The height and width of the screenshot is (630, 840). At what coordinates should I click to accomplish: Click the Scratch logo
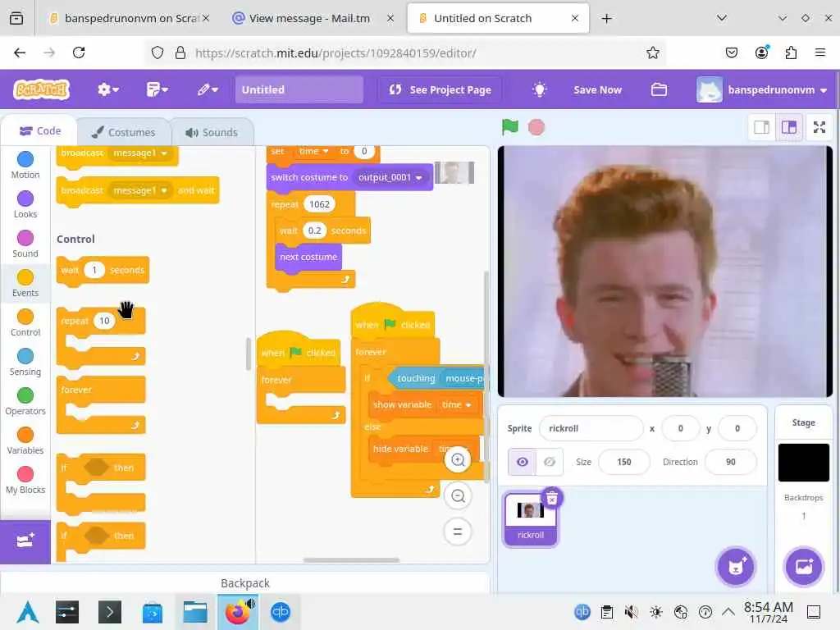point(41,89)
